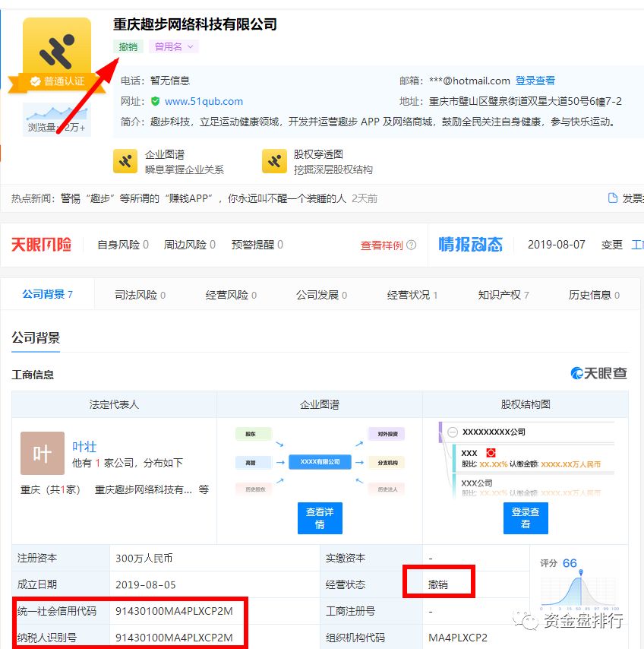Click the 情报动态 heading
The height and width of the screenshot is (649, 644).
click(x=471, y=245)
